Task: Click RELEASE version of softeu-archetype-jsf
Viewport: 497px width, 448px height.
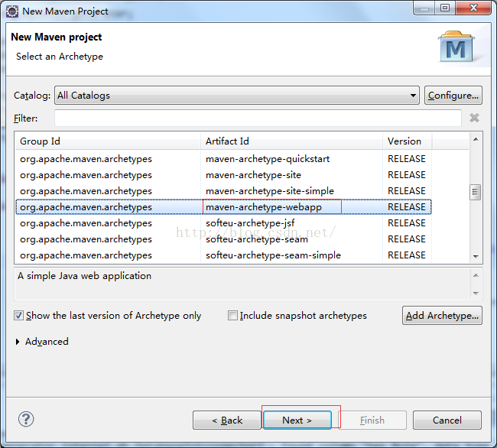Action: pos(407,223)
